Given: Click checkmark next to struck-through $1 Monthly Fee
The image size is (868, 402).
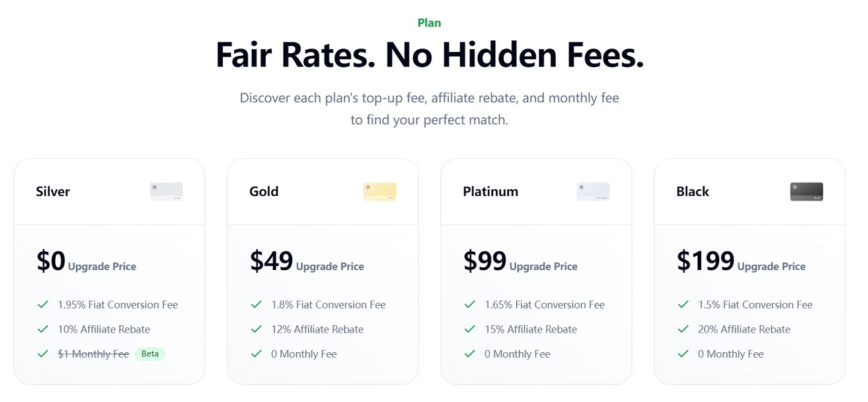Looking at the screenshot, I should pos(43,354).
